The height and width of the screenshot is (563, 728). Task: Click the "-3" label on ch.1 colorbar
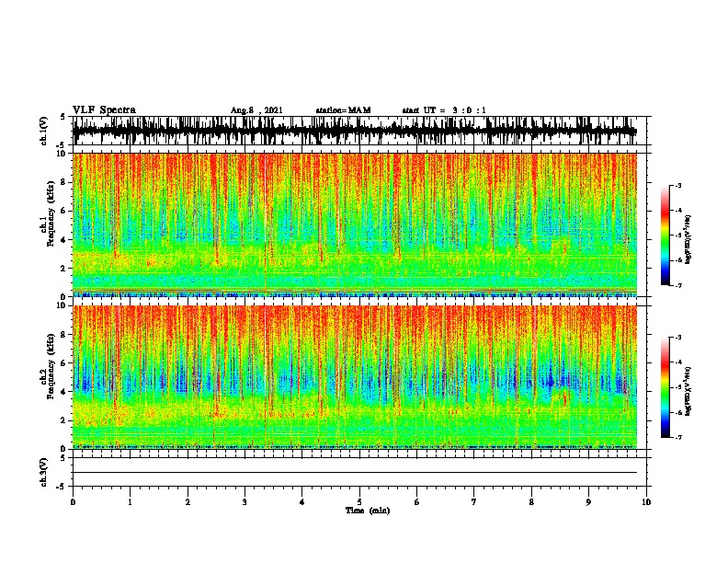[x=677, y=185]
